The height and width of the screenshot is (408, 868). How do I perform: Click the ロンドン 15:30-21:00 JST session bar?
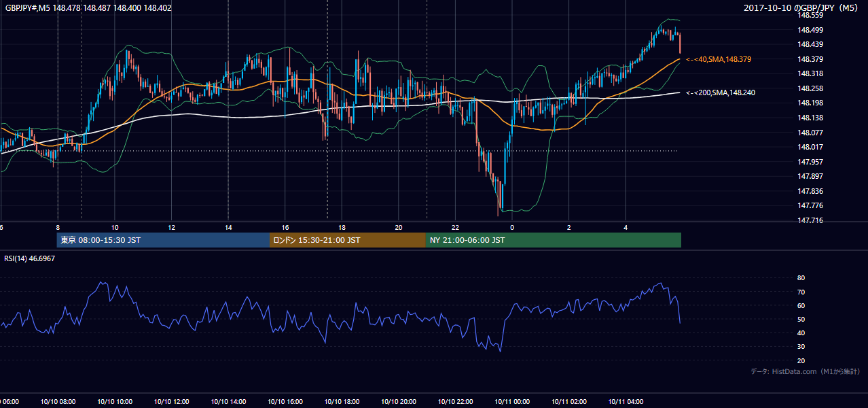(348, 240)
